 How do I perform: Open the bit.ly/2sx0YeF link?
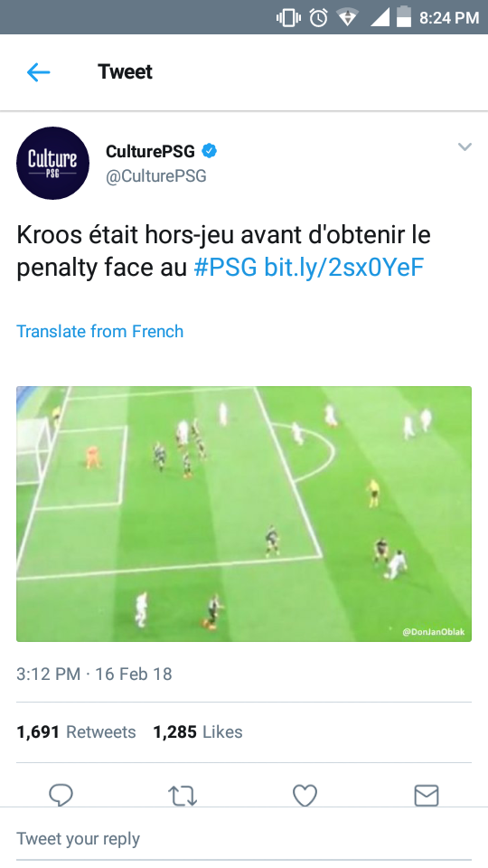344,268
